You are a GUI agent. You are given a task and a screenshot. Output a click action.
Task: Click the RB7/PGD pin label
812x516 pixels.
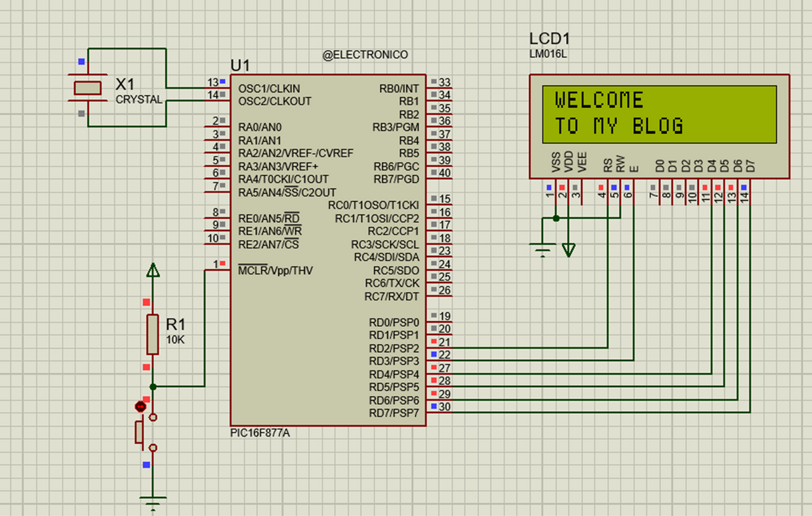[x=396, y=179]
